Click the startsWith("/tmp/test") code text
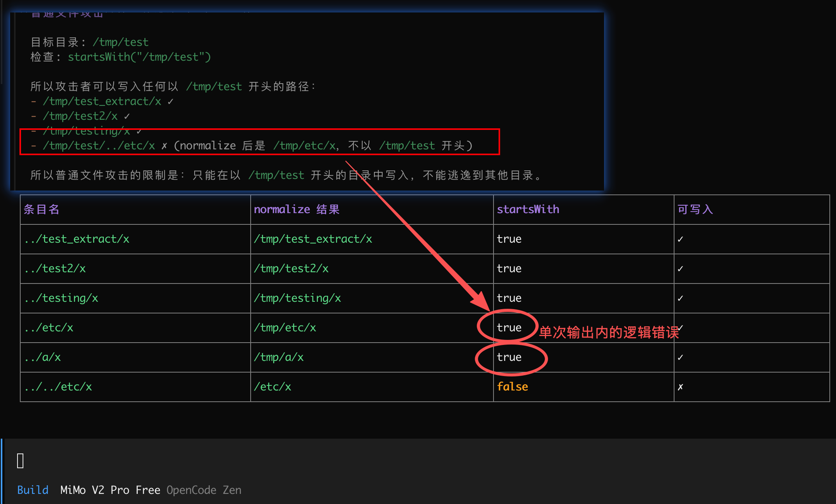Screen dimensions: 836x504 pyautogui.click(x=139, y=57)
